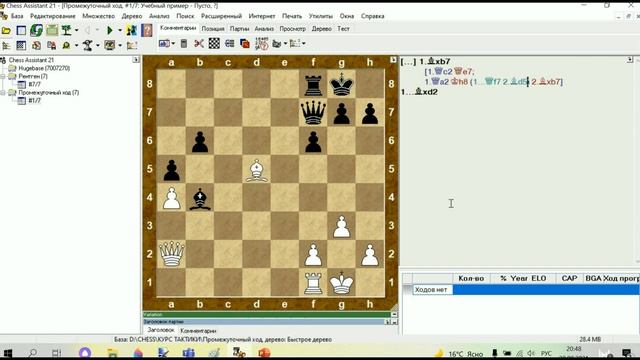Click the green swirl engine icon
The image size is (640, 360).
point(36,30)
